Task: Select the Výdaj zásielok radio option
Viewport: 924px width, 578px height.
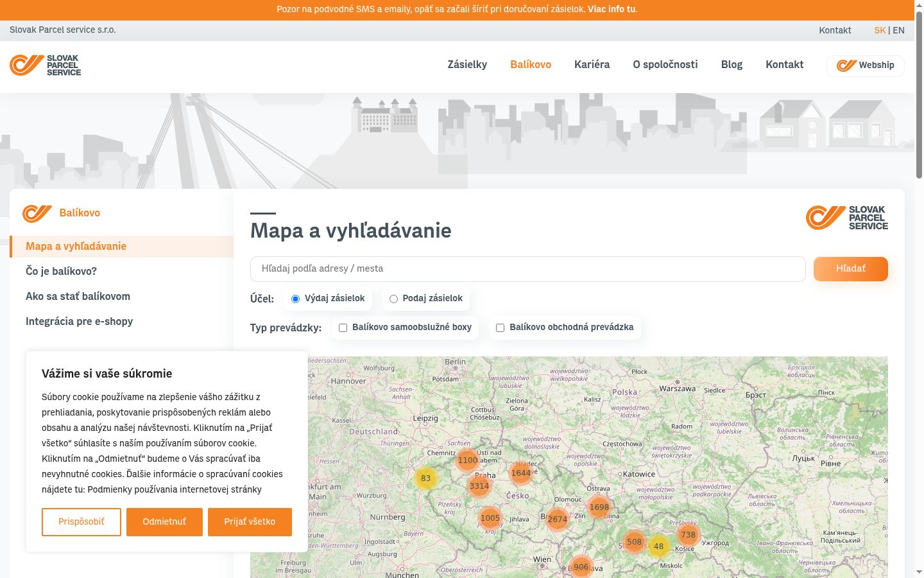Action: 295,299
